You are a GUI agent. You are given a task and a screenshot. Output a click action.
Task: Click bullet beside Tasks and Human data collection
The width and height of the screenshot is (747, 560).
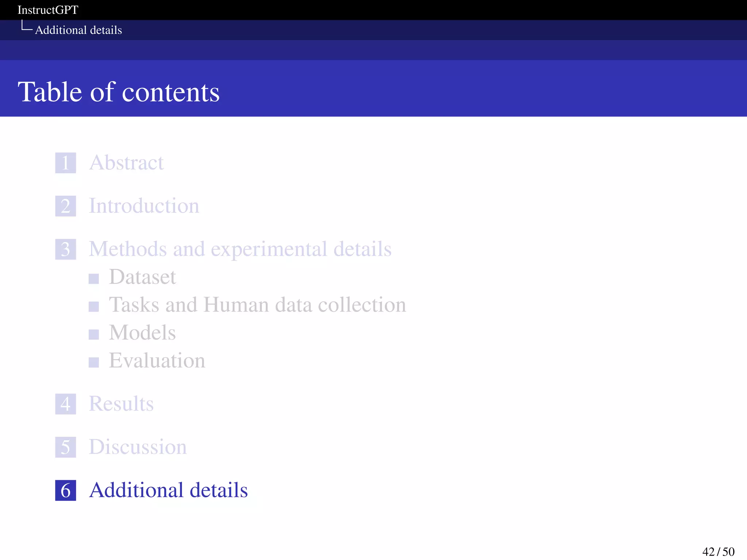pyautogui.click(x=94, y=307)
